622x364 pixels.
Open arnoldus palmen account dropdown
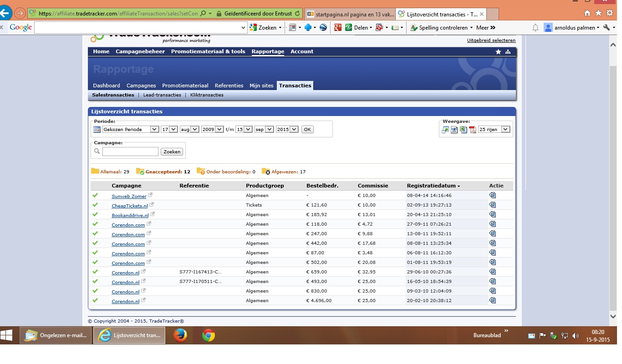tap(572, 28)
